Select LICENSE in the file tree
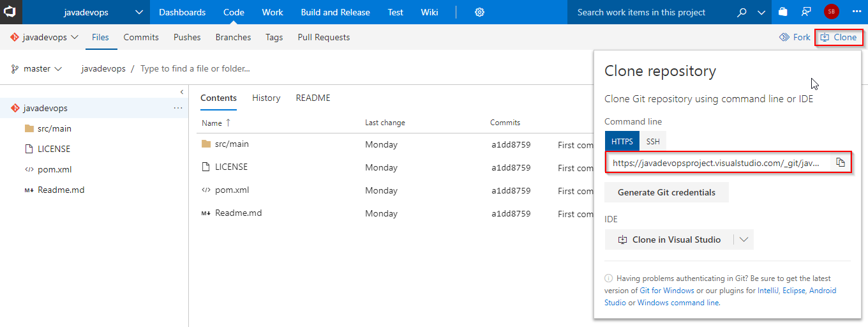 54,149
